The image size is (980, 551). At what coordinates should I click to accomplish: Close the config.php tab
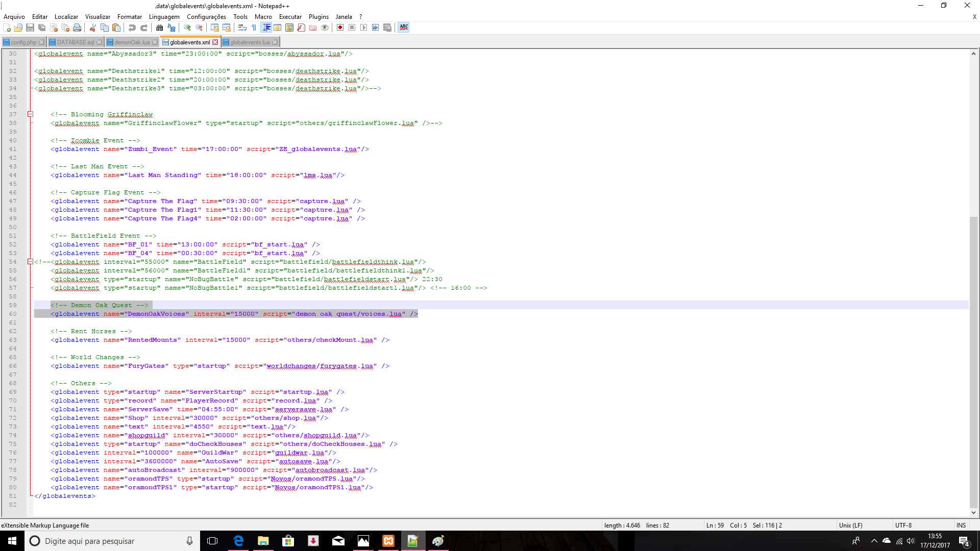click(x=42, y=42)
